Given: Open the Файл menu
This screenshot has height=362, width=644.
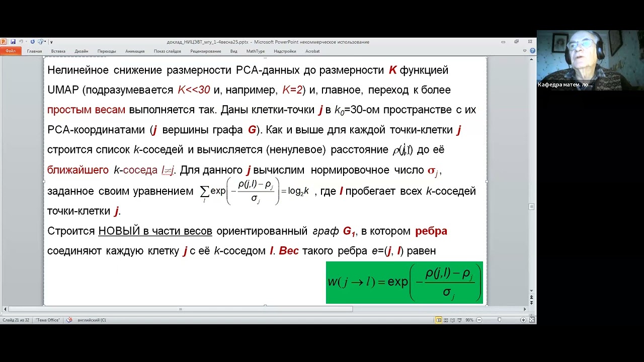Looking at the screenshot, I should [11, 51].
